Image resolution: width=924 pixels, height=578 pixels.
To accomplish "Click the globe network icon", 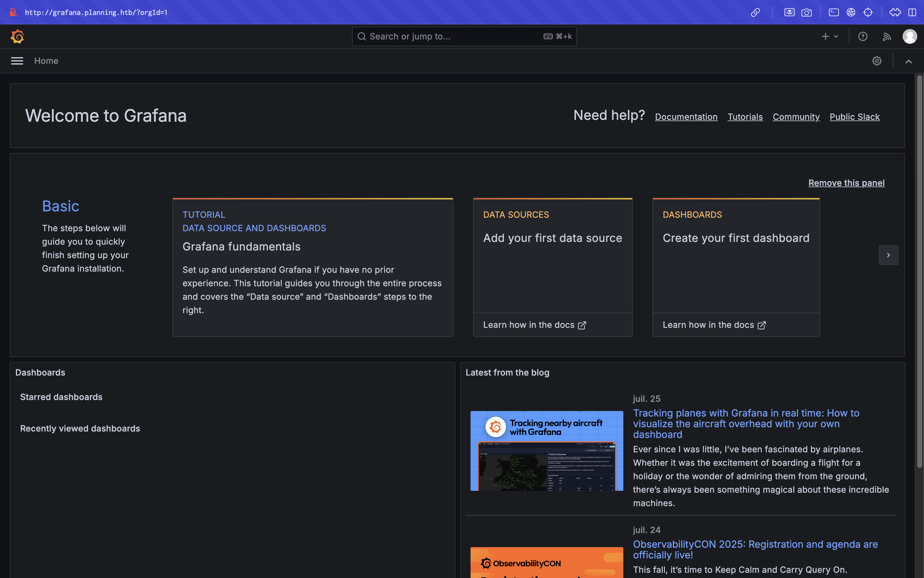I will tap(851, 12).
